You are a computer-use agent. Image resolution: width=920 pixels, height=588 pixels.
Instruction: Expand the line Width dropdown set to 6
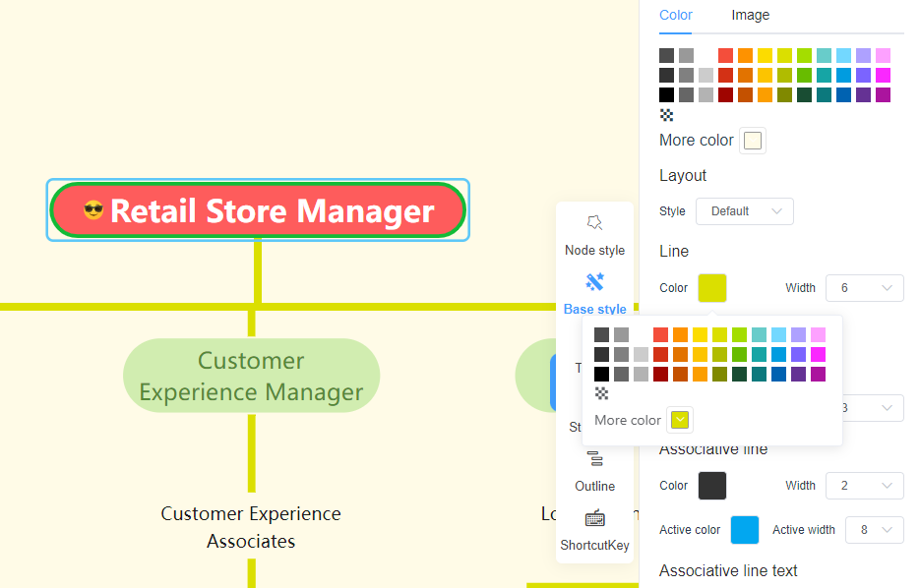pyautogui.click(x=864, y=288)
